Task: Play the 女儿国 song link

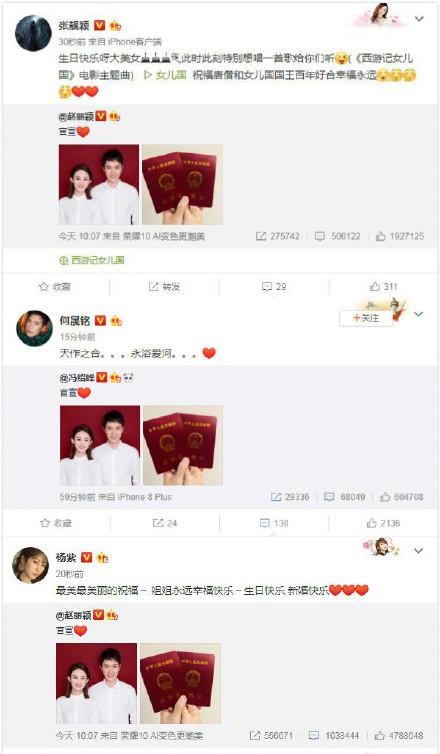Action: (x=165, y=75)
